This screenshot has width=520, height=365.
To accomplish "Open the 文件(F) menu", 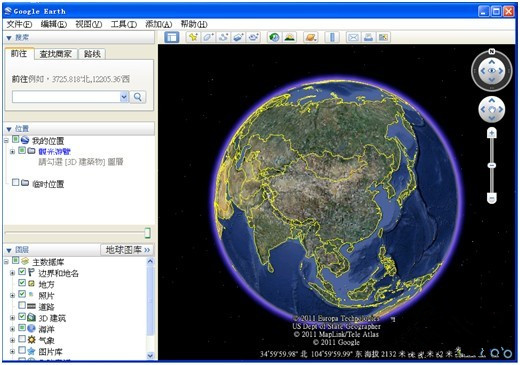I will (19, 24).
